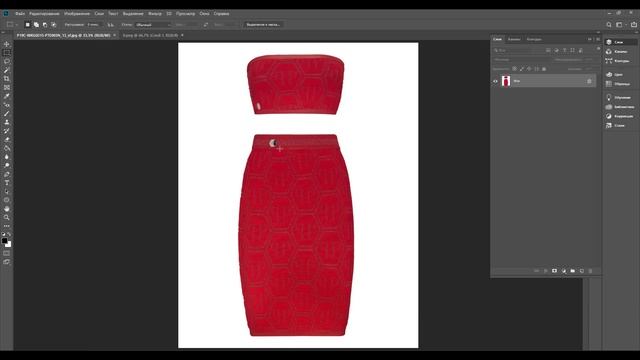Viewport: 640px width, 360px height.
Task: Create a new group folder icon
Action: pos(573,271)
